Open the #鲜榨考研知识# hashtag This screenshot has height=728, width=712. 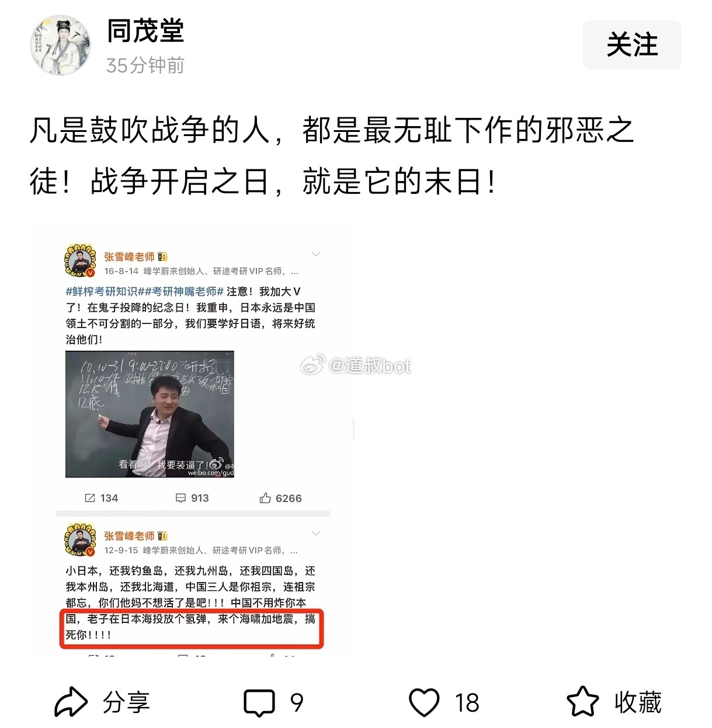(x=102, y=291)
